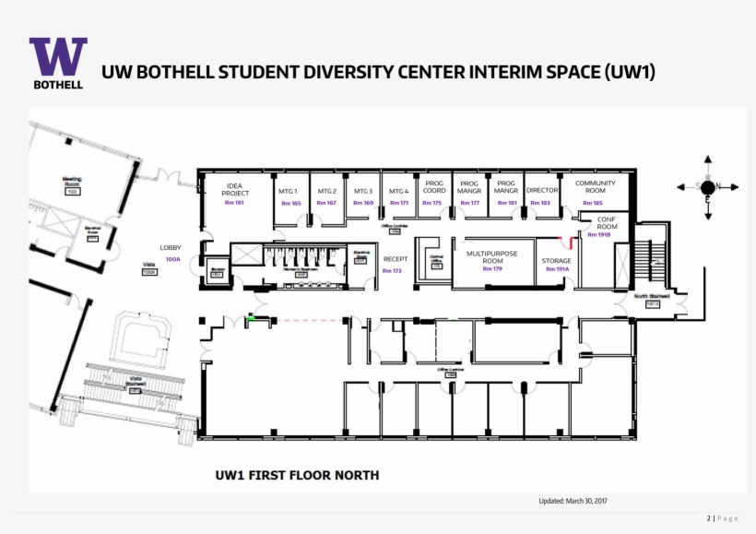Click the '2 | Page' page number
The image size is (756, 534).
pyautogui.click(x=722, y=518)
